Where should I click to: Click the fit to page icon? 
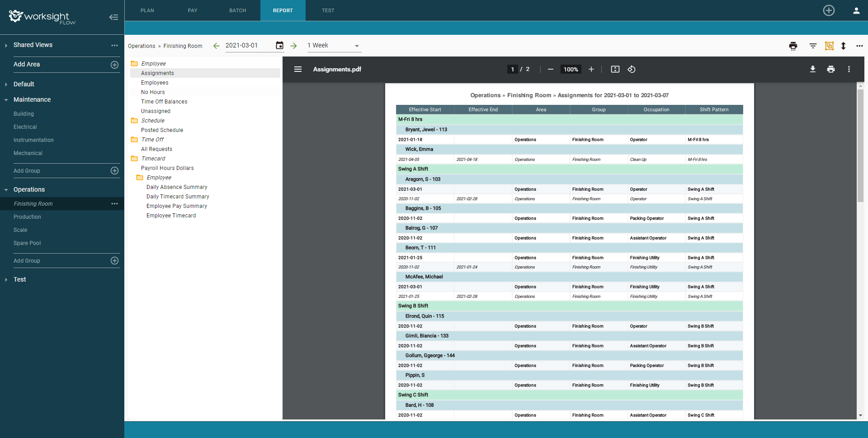point(615,69)
